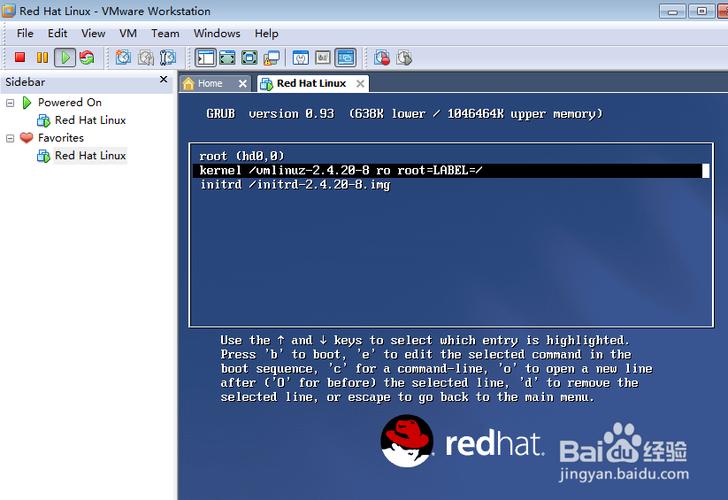Select the console view toolbar icon
The width and height of the screenshot is (728, 500).
coord(345,58)
